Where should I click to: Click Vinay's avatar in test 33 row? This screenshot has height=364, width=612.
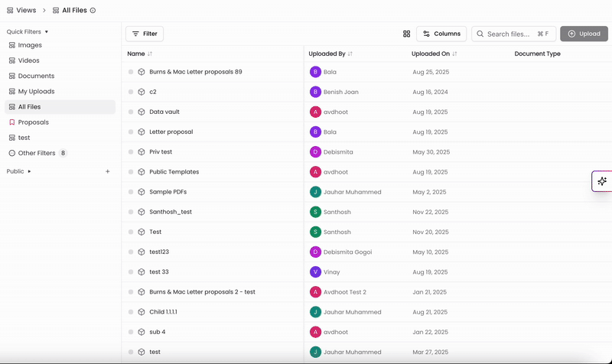[315, 272]
